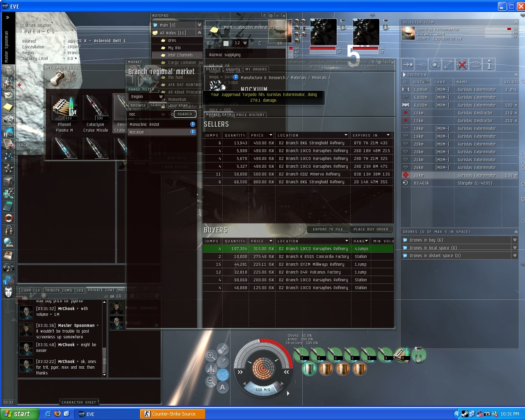Click the Search button in market
This screenshot has width=525, height=420.
185,114
